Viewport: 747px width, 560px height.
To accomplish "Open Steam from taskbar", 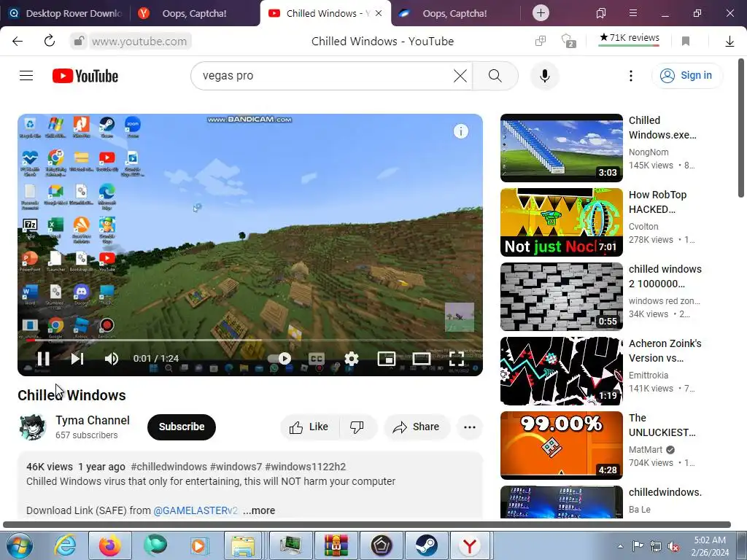I will tap(426, 545).
